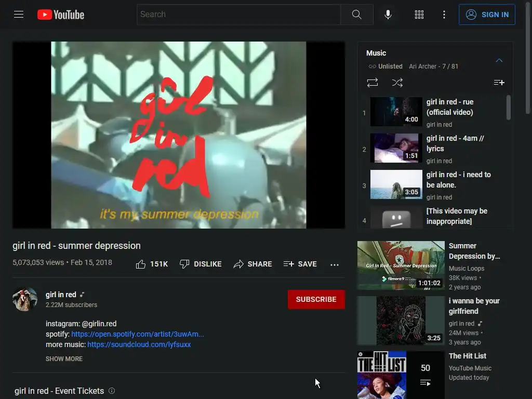Click the page vertical scrollbar
The width and height of the screenshot is (532, 399).
[528, 59]
